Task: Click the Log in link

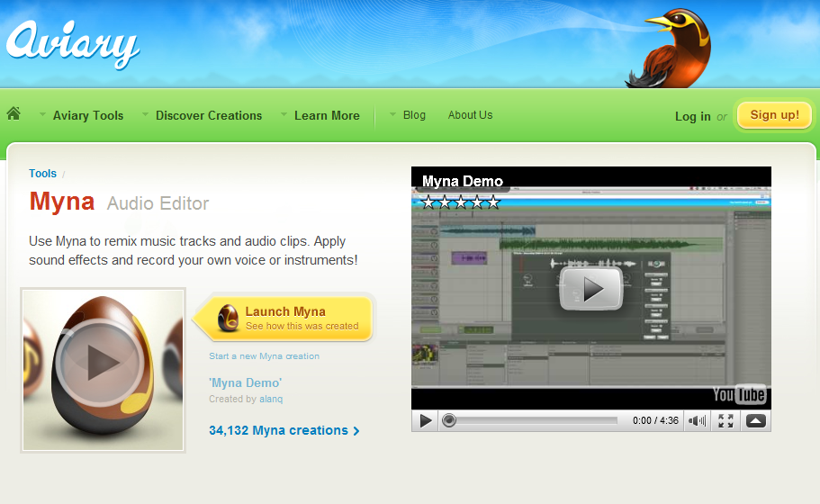Action: pos(692,116)
